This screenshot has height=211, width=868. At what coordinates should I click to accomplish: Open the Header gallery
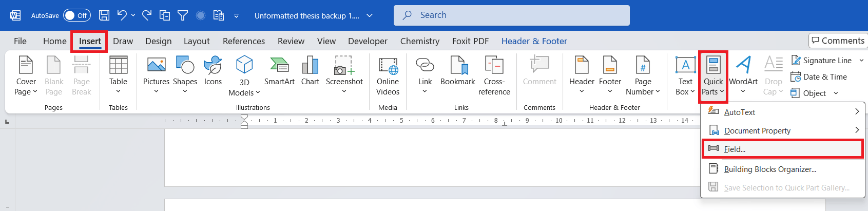(x=582, y=76)
